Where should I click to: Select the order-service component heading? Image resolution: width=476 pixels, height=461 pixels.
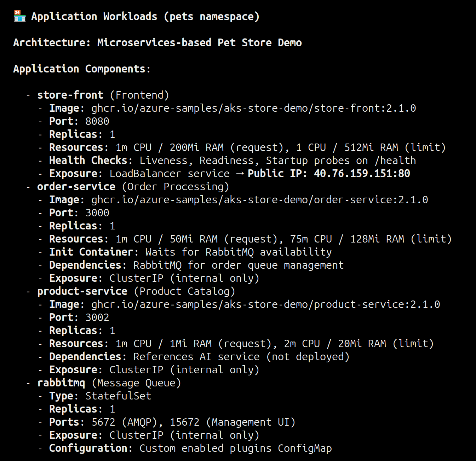tap(76, 187)
